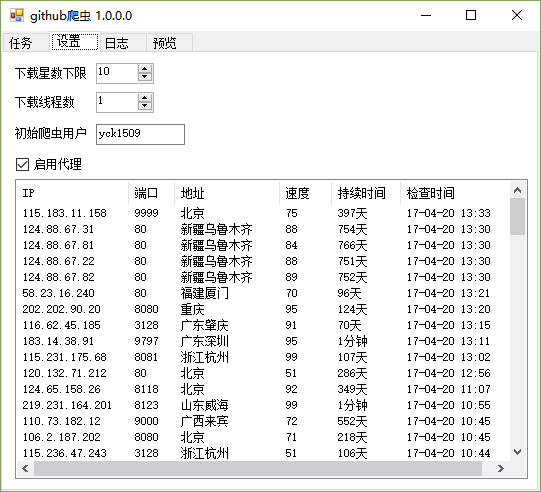
Task: Click the 17-04-20 12:56 check time cell
Action: (x=449, y=373)
